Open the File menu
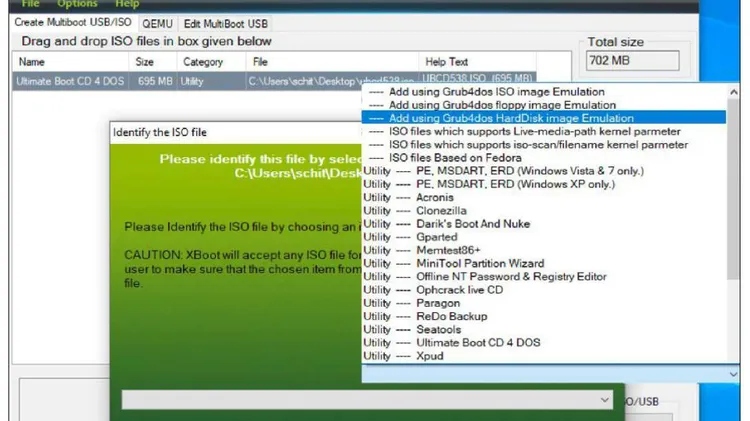This screenshot has height=421, width=750. (x=30, y=4)
